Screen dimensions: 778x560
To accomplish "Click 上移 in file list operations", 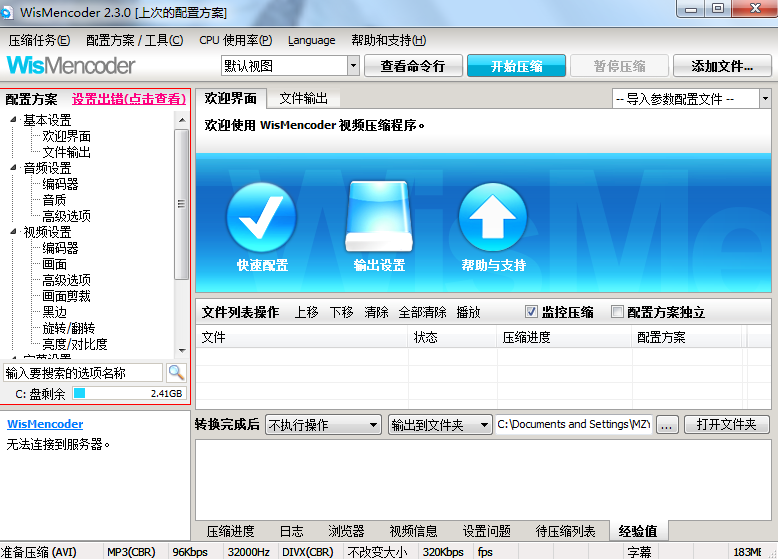I will (306, 312).
